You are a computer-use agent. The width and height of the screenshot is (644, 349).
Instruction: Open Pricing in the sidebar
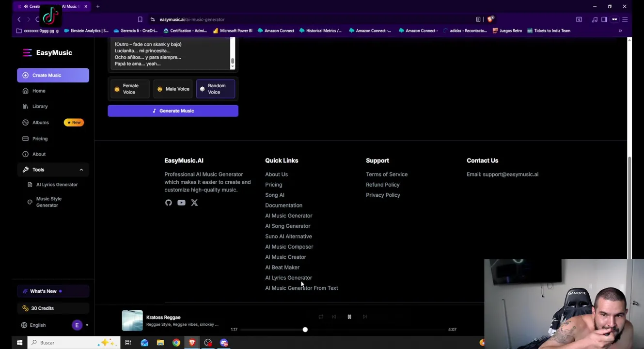point(40,139)
